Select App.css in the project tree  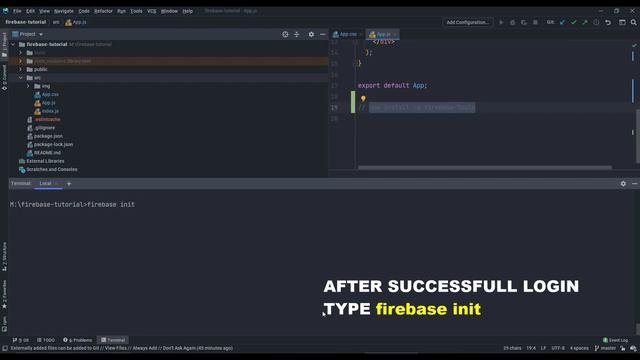[x=50, y=95]
